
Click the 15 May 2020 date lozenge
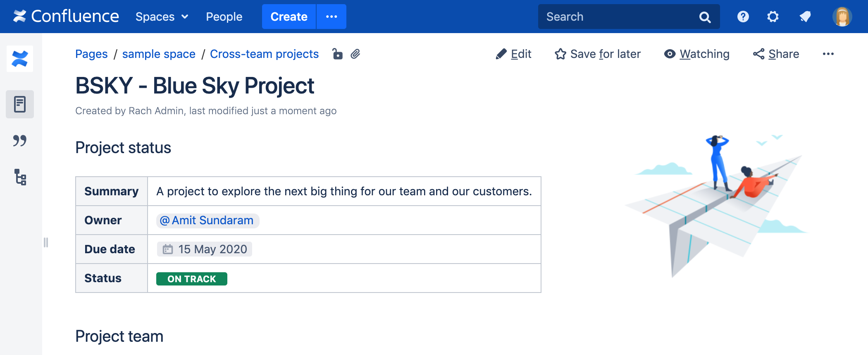coord(205,249)
